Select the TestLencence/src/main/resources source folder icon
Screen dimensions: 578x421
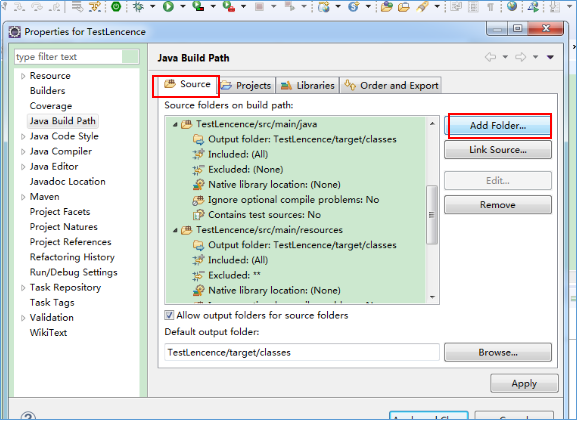pos(187,230)
